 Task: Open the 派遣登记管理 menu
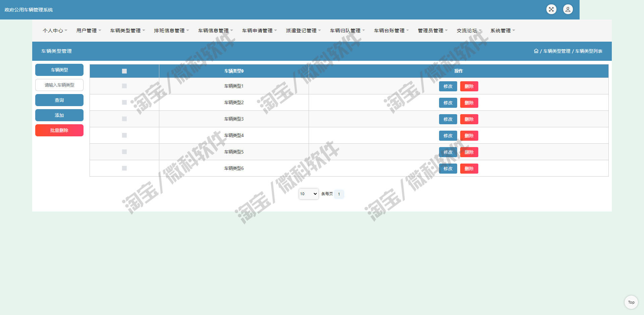click(303, 31)
